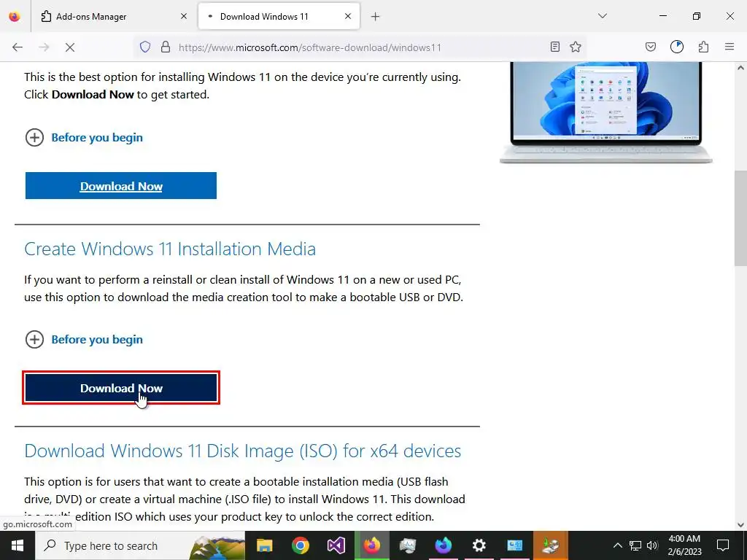Open the circular extension icon in toolbar
Screen dimensions: 747x560
[677, 47]
